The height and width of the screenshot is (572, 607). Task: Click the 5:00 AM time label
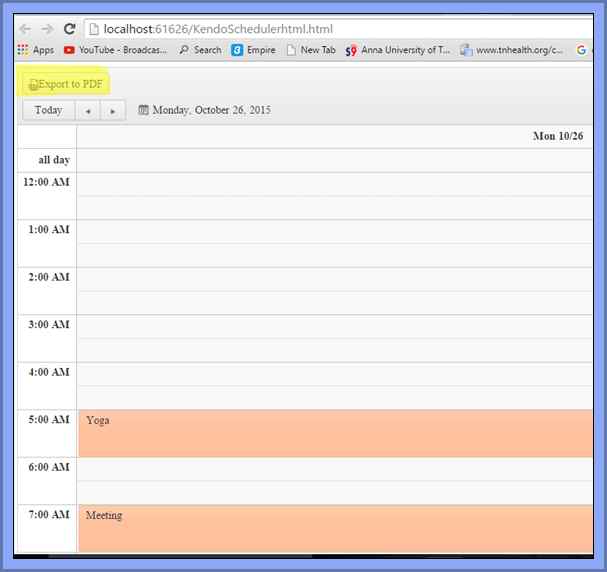(49, 420)
